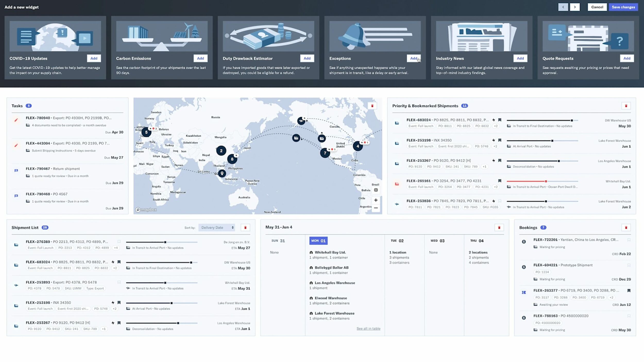This screenshot has height=362, width=644.
Task: Delete the Bookings widget via its trash icon
Action: pos(626,228)
